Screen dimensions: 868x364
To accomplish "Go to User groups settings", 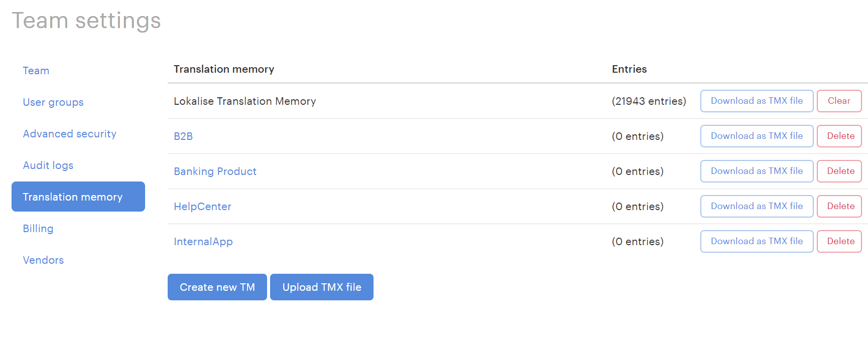I will tap(53, 102).
